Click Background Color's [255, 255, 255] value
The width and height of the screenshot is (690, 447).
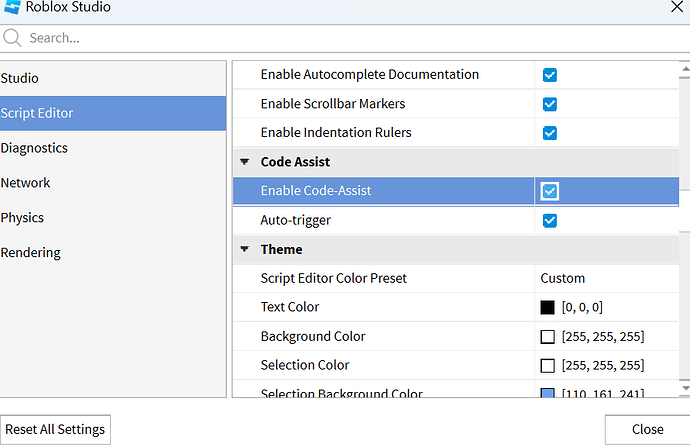click(x=603, y=337)
